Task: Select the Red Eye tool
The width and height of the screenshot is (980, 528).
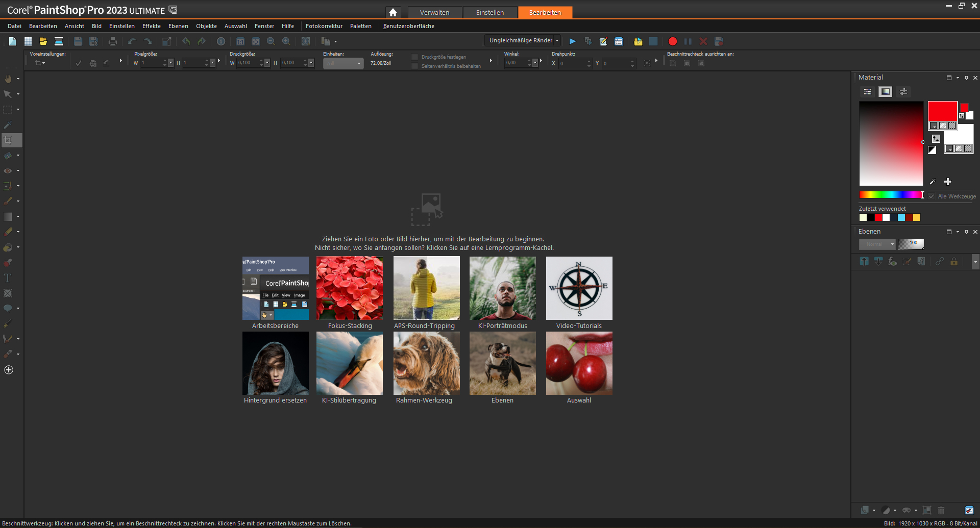Action: tap(8, 171)
